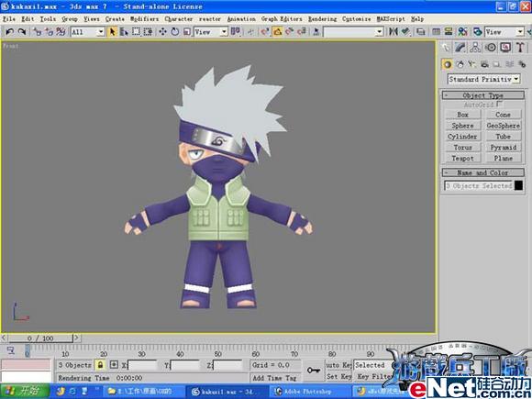
Task: Click the Cone primitive button
Action: point(503,115)
